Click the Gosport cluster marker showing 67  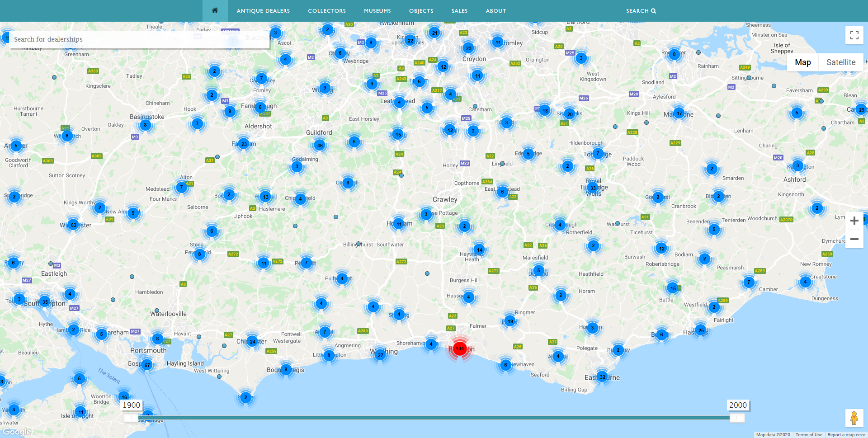click(x=147, y=365)
